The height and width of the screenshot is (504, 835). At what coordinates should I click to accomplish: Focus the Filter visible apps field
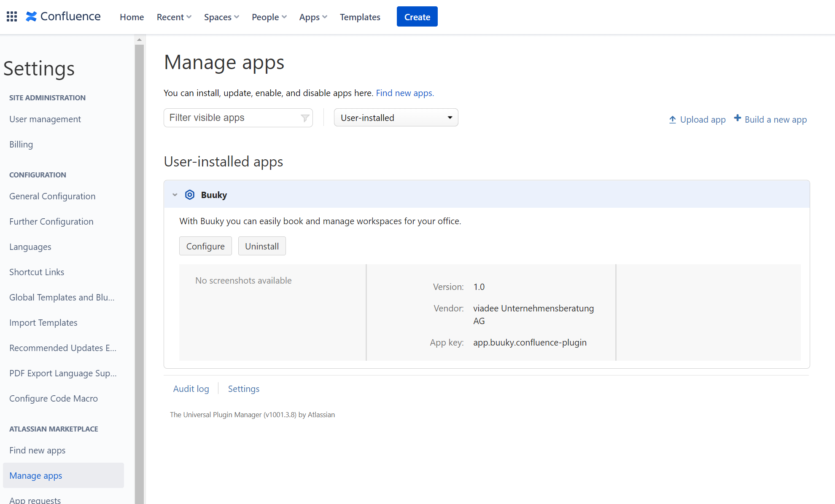pyautogui.click(x=238, y=118)
